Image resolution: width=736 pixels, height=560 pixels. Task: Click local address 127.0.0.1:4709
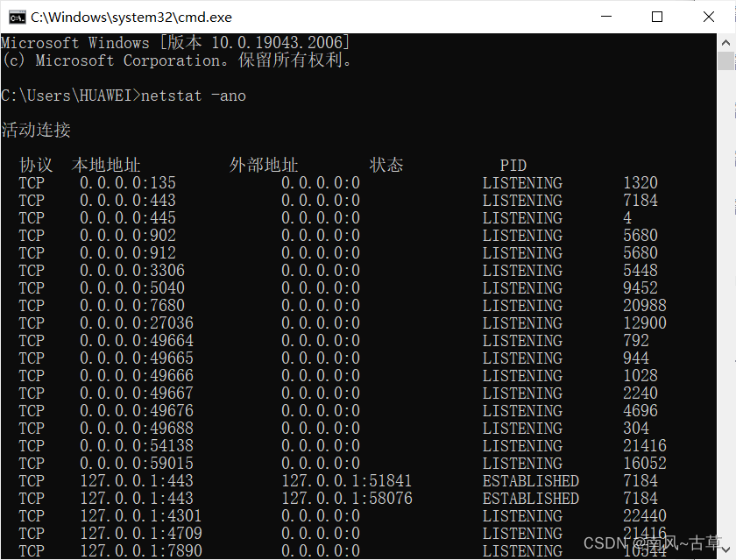(141, 534)
